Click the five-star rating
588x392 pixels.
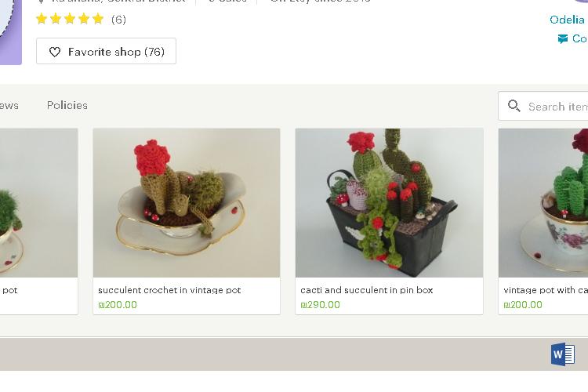(x=70, y=19)
